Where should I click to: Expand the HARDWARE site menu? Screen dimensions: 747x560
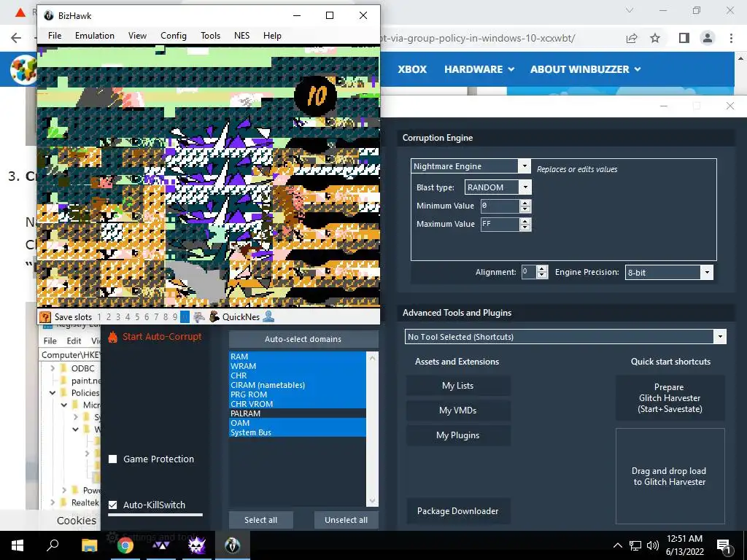tap(479, 69)
